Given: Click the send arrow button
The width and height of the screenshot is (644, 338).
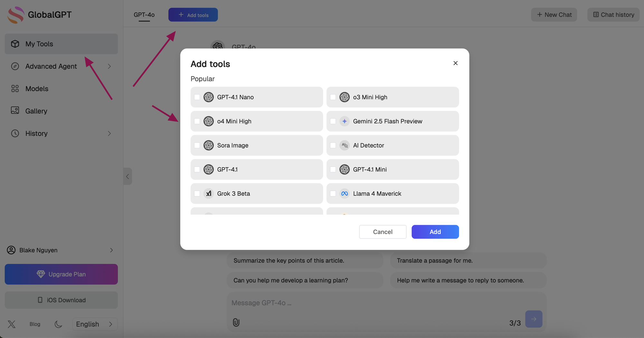Looking at the screenshot, I should [534, 319].
